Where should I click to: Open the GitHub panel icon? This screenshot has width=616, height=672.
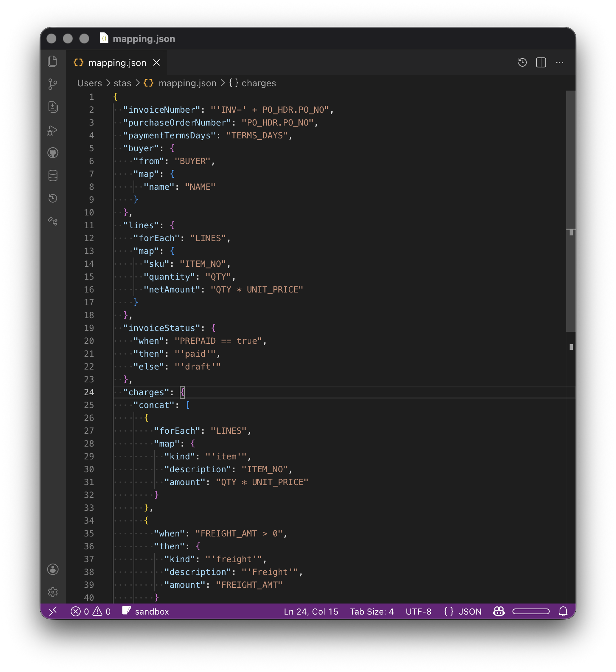[53, 153]
